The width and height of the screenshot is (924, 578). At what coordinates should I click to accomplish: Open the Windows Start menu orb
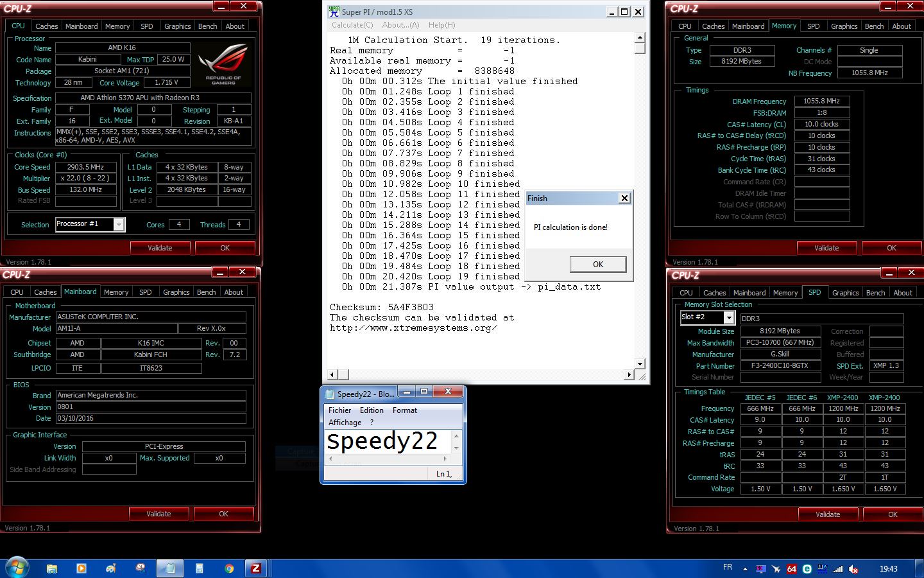pos(17,567)
